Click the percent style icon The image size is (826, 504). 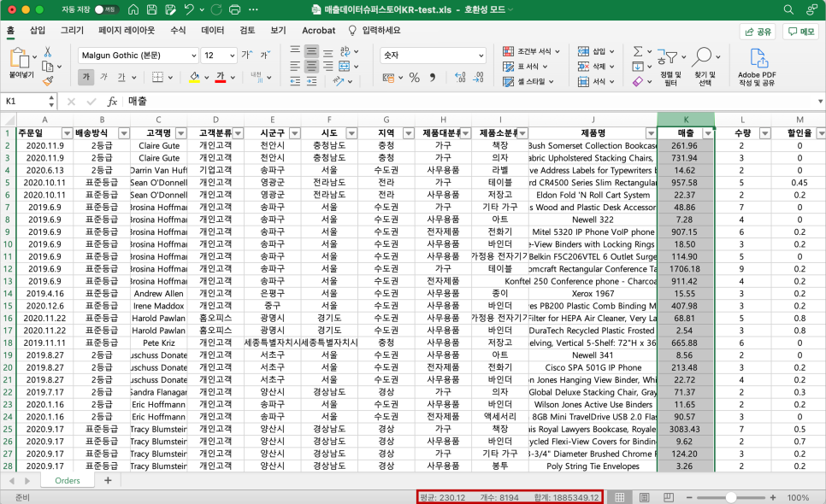click(415, 78)
